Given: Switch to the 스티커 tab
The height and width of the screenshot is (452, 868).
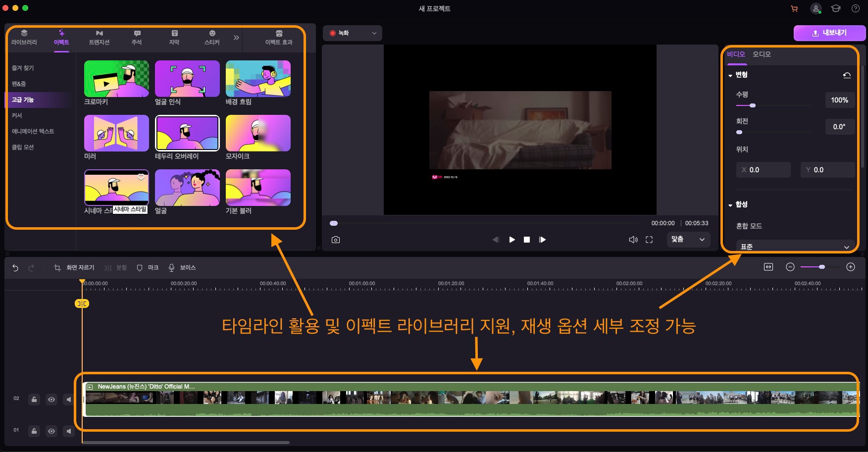Looking at the screenshot, I should [x=212, y=38].
